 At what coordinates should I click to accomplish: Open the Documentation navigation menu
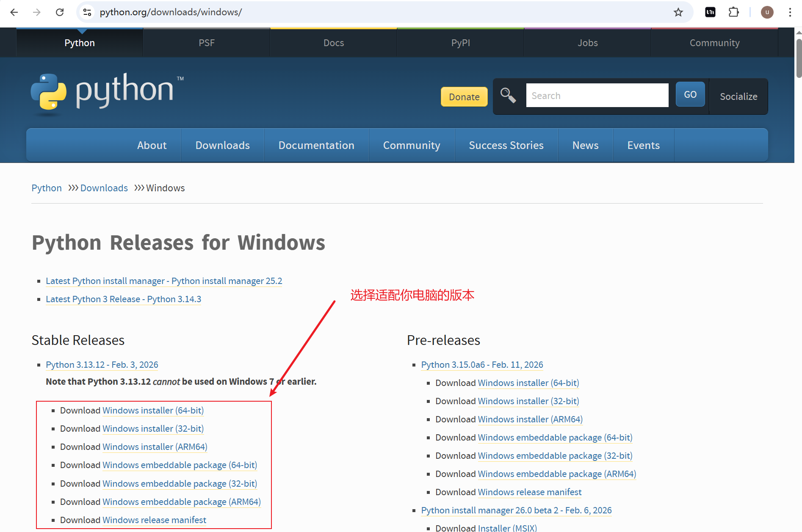point(316,145)
